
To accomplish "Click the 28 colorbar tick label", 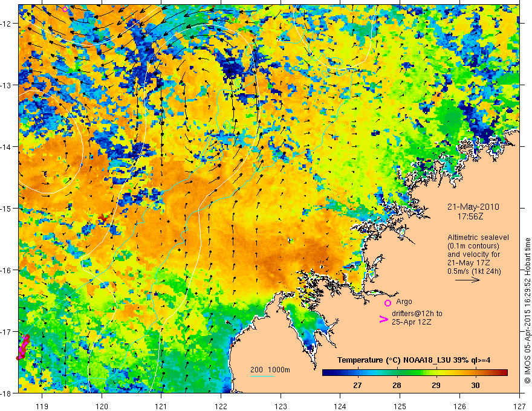I will (397, 385).
